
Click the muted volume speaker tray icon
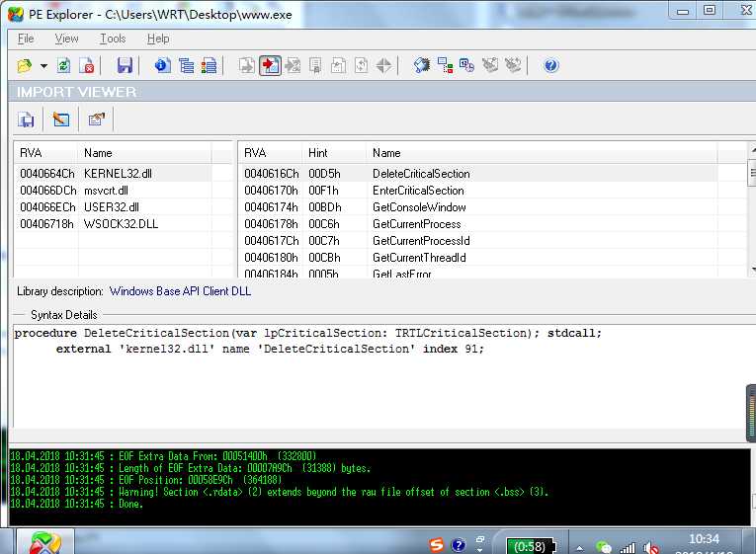pos(651,547)
